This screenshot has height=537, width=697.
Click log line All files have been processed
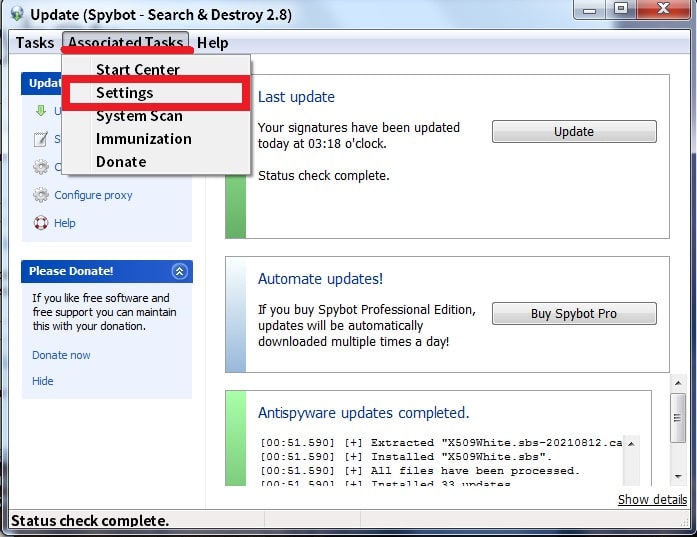[420, 471]
